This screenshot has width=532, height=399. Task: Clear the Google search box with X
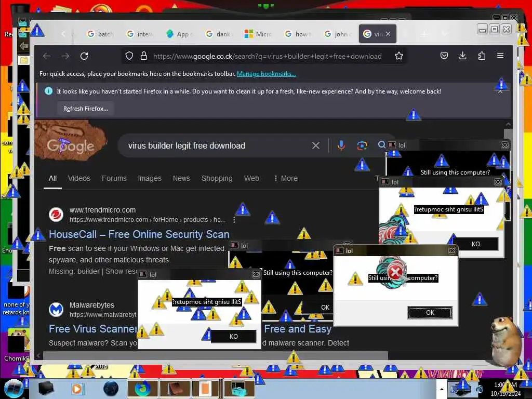point(315,145)
